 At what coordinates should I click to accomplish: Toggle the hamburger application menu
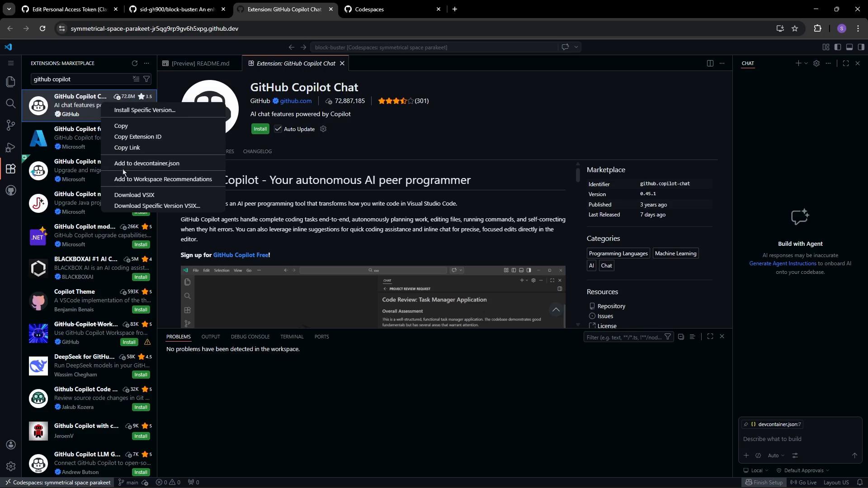click(10, 63)
